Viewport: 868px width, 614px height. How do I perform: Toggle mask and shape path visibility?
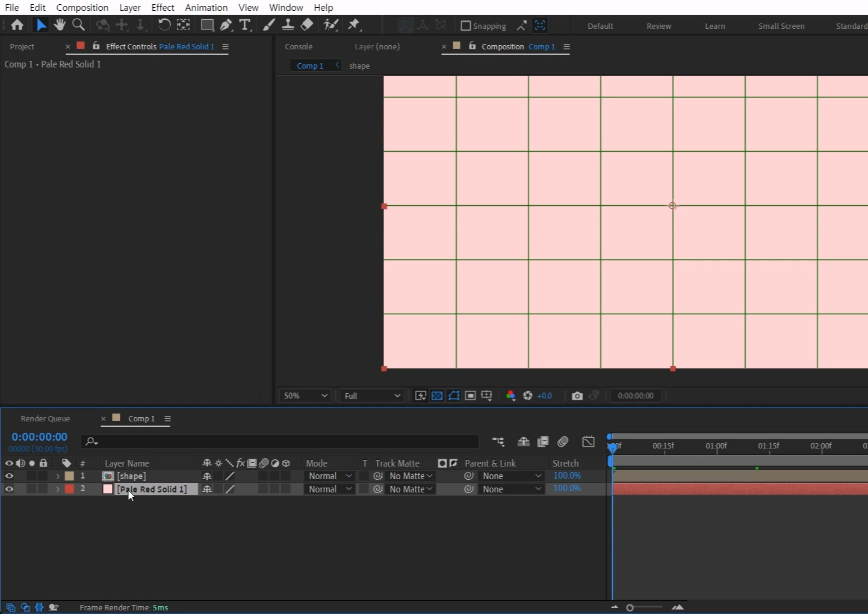coord(454,395)
